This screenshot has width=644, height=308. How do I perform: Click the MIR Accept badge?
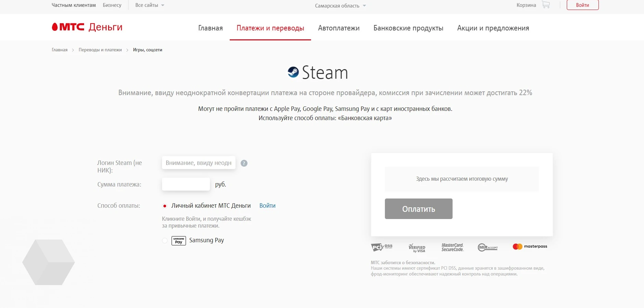pos(488,247)
